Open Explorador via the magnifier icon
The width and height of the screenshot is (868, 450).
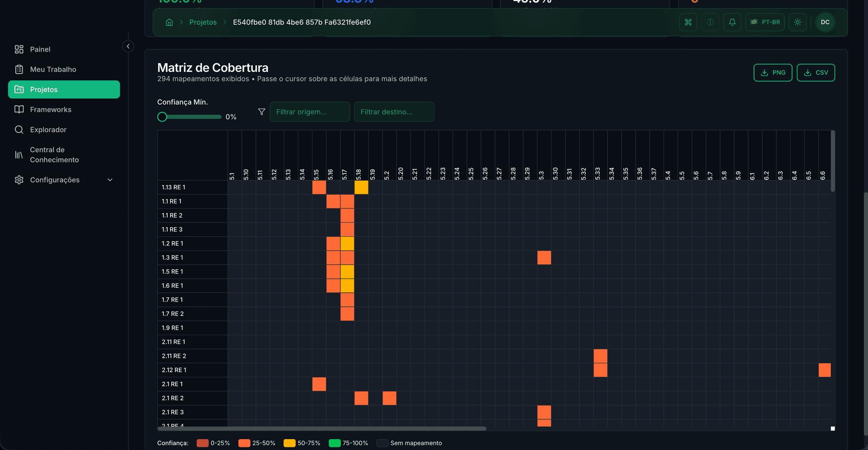pos(47,130)
